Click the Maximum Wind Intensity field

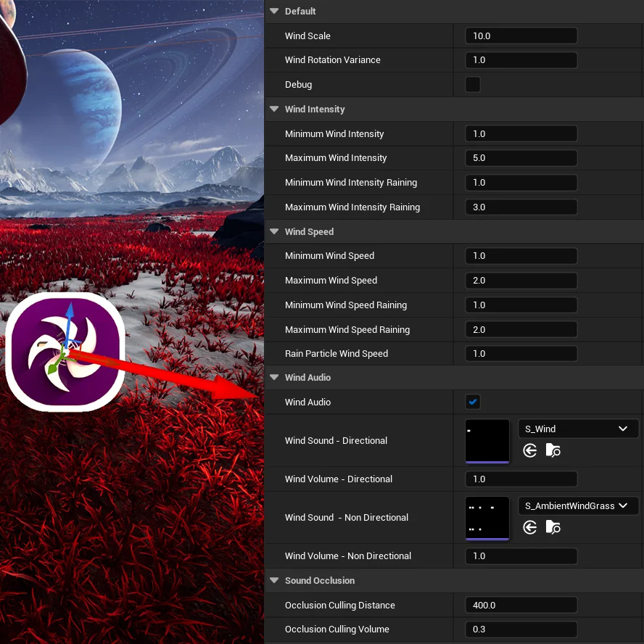pyautogui.click(x=521, y=158)
